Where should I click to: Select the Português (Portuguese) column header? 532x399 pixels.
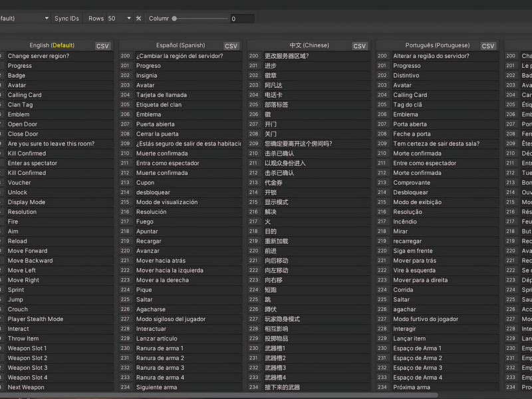tap(438, 45)
